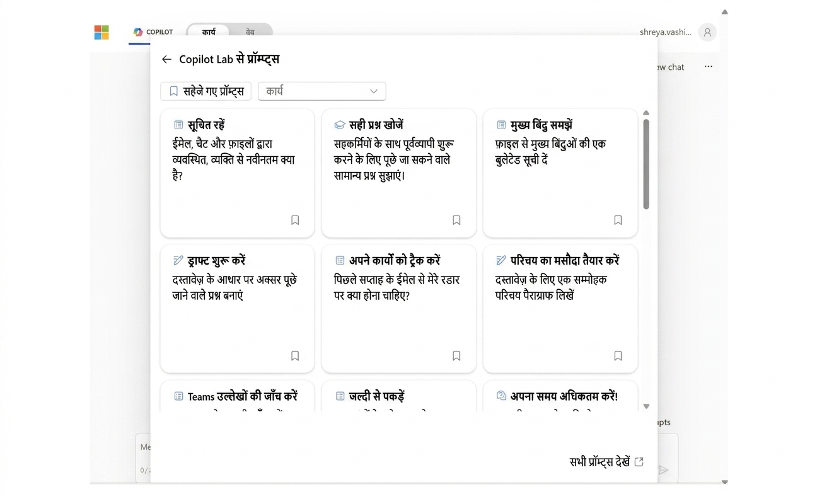Click the सहेजे गए प्रॉम्प्ट्स button
This screenshot has width=822, height=504.
(205, 91)
